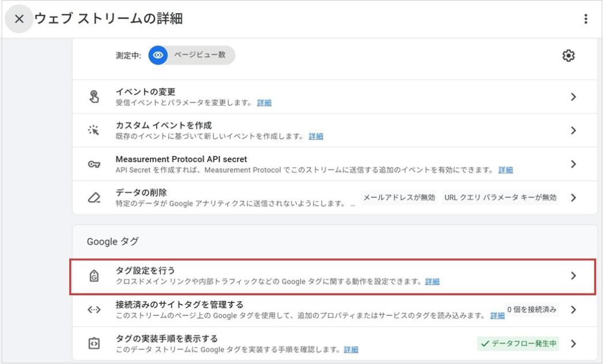This screenshot has height=364, width=603.
Task: Click the 測定中: label
Action: tap(129, 56)
